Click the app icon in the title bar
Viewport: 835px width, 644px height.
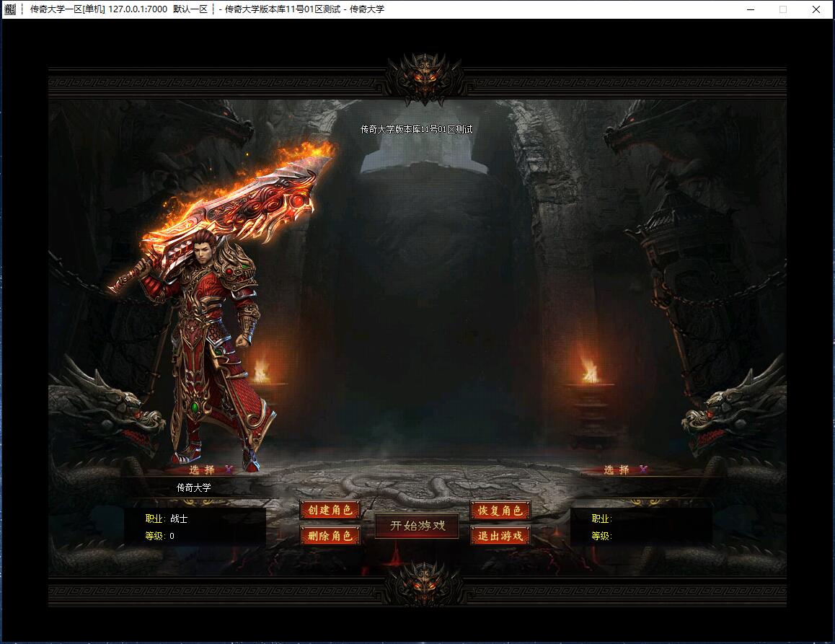(x=10, y=9)
